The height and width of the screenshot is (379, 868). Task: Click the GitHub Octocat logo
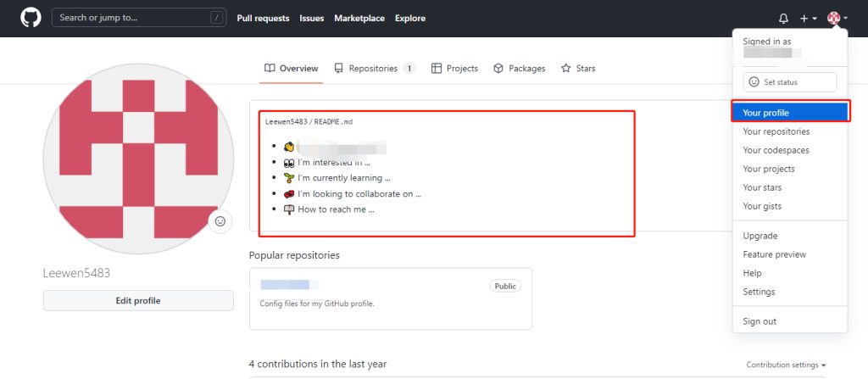tap(31, 18)
